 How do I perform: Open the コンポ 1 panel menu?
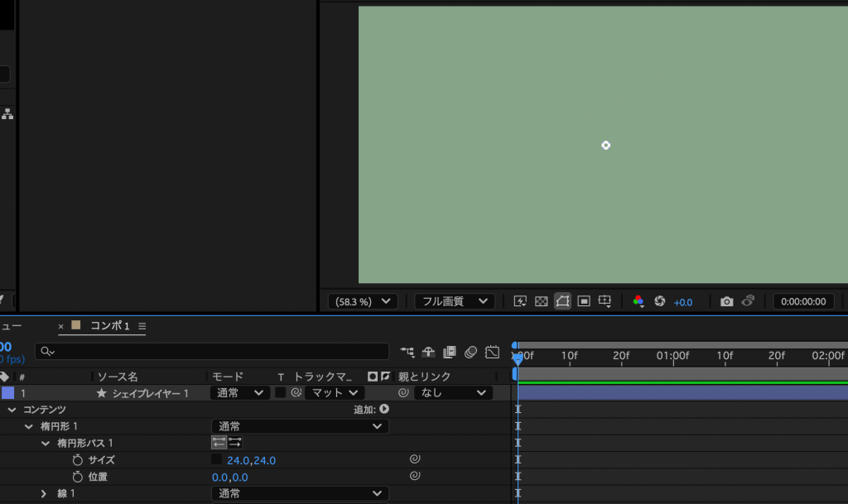142,326
